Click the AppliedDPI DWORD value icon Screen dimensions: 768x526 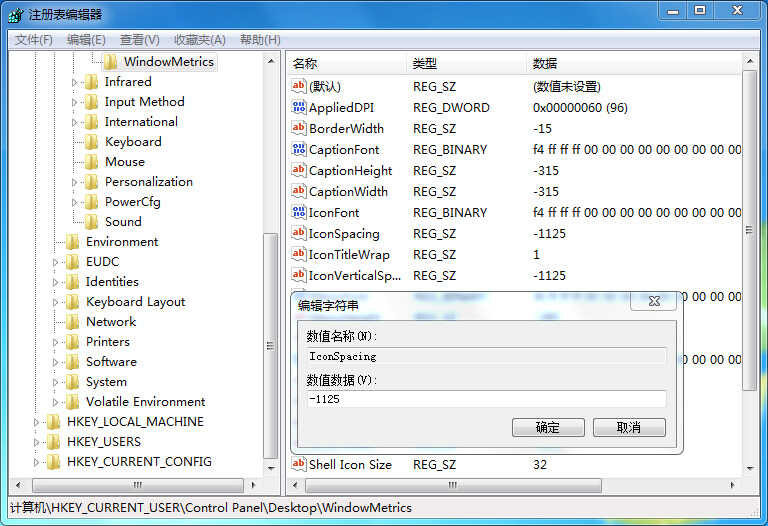[x=299, y=107]
